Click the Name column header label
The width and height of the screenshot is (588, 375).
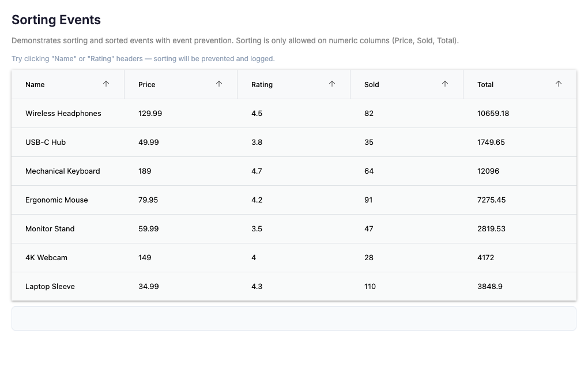click(35, 85)
